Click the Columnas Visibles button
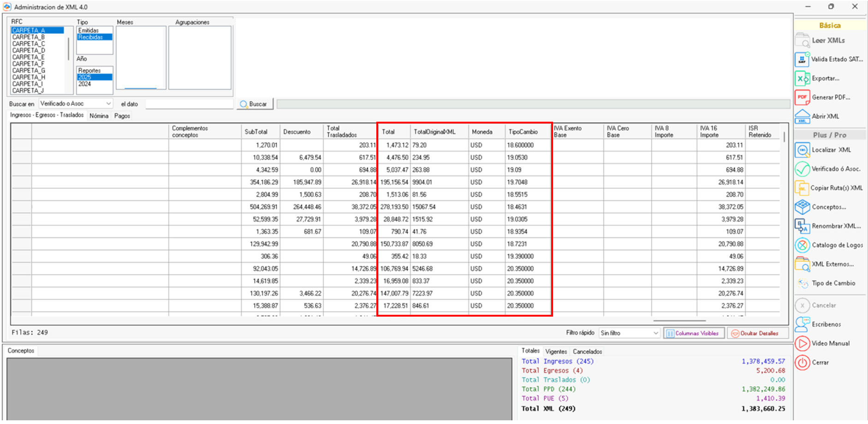The image size is (868, 424). coord(694,333)
